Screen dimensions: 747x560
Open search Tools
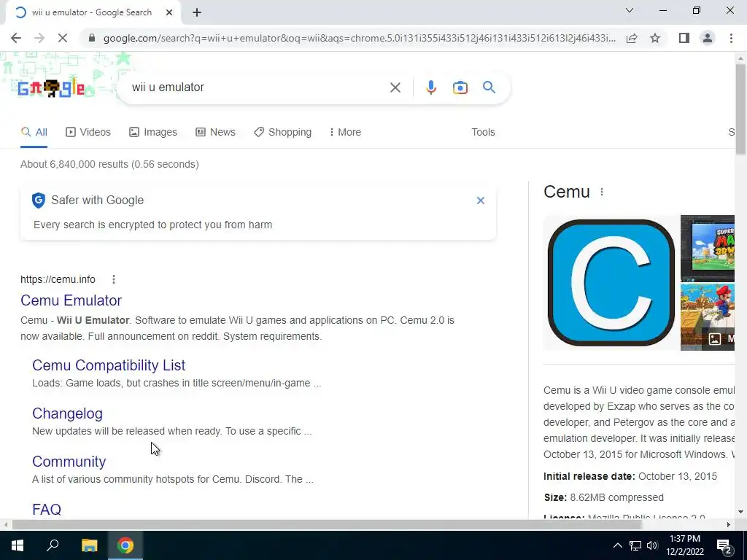pos(483,132)
